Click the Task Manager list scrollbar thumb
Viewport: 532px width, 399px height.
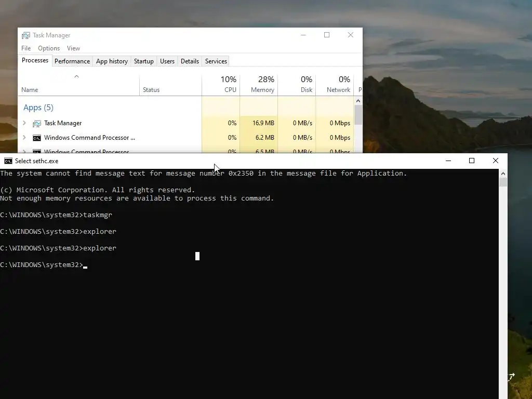tap(358, 115)
